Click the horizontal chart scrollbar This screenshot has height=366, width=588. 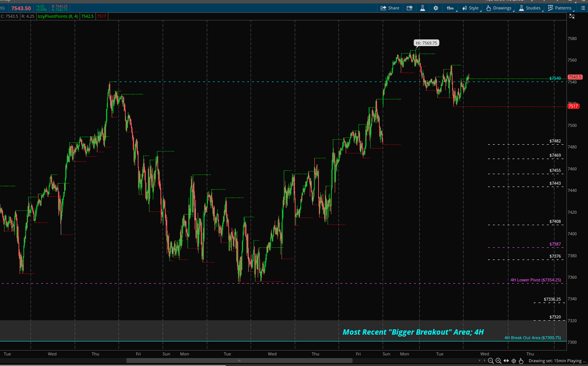(239, 361)
